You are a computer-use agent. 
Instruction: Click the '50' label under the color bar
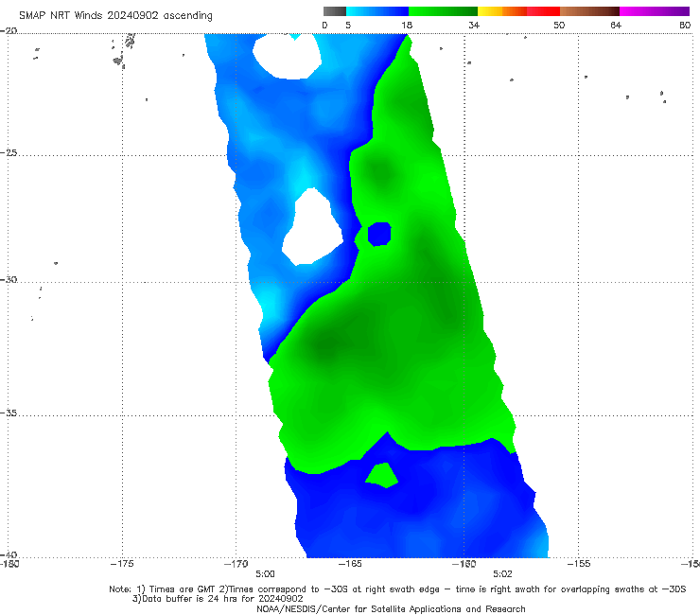(x=559, y=25)
